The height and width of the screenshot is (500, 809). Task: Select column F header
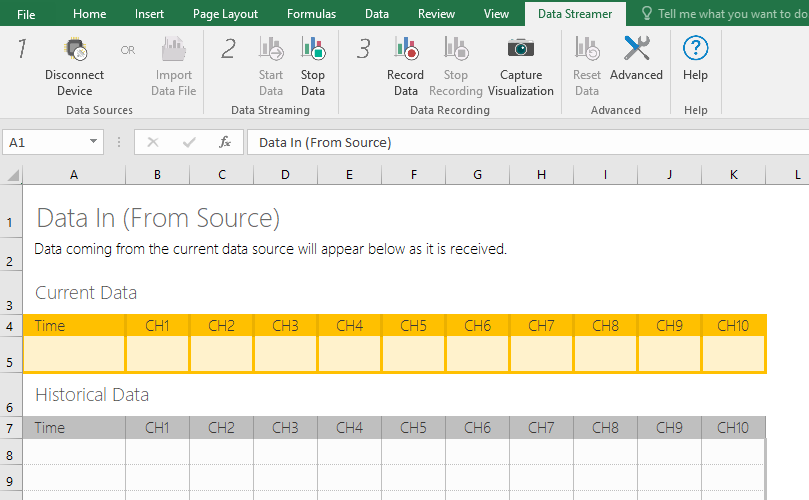[x=413, y=175]
